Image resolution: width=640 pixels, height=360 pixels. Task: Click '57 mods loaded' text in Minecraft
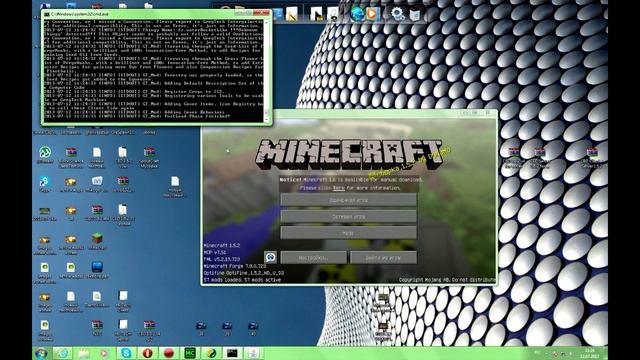pos(242,280)
